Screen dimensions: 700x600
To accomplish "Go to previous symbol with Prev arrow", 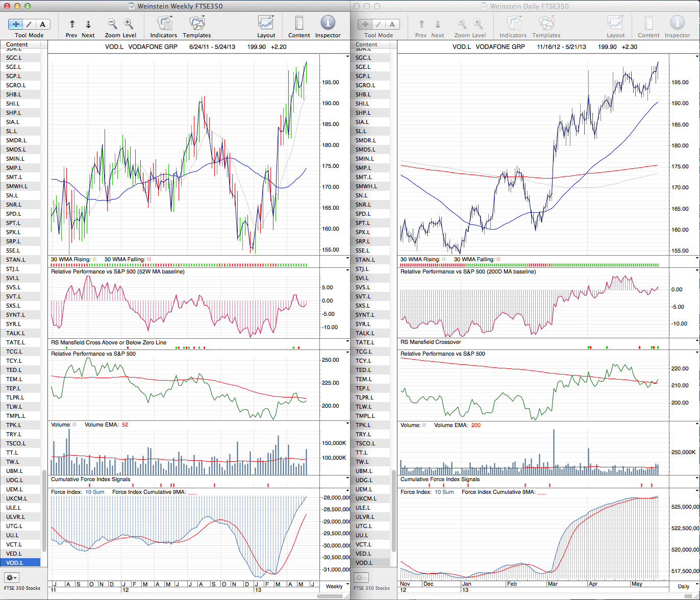I will [72, 24].
